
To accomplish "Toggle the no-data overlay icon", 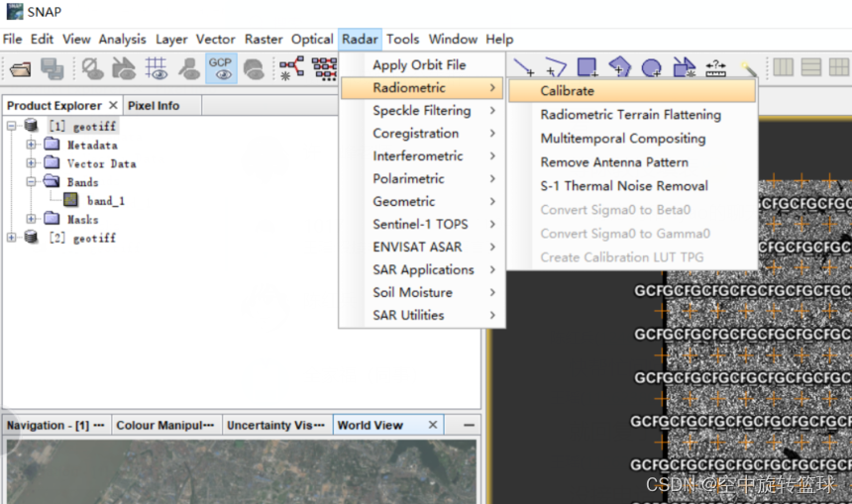I will 92,69.
